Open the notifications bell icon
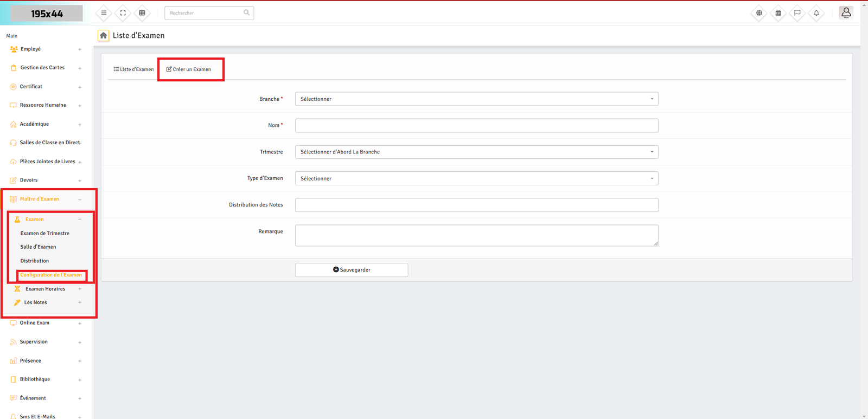 pos(816,13)
